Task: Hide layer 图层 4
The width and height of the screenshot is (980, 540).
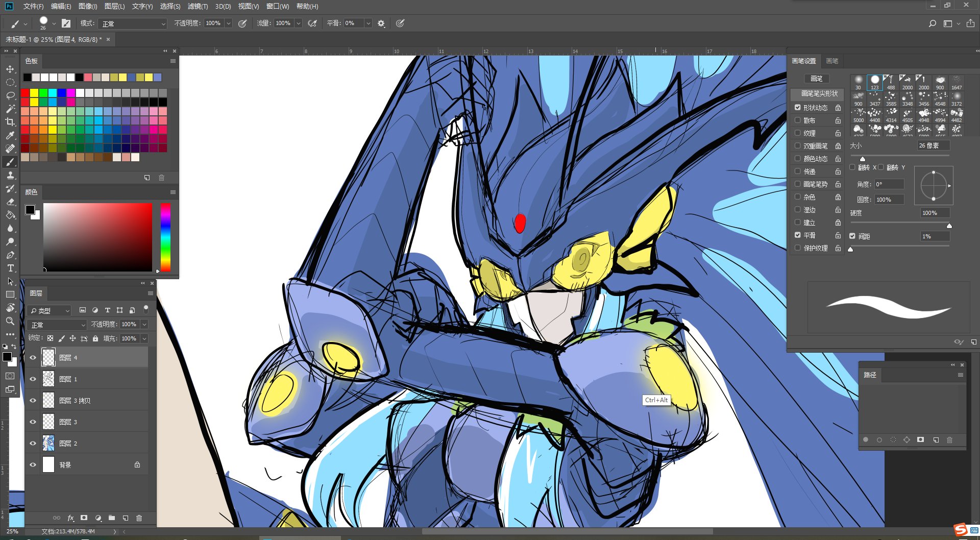Action: click(x=33, y=358)
